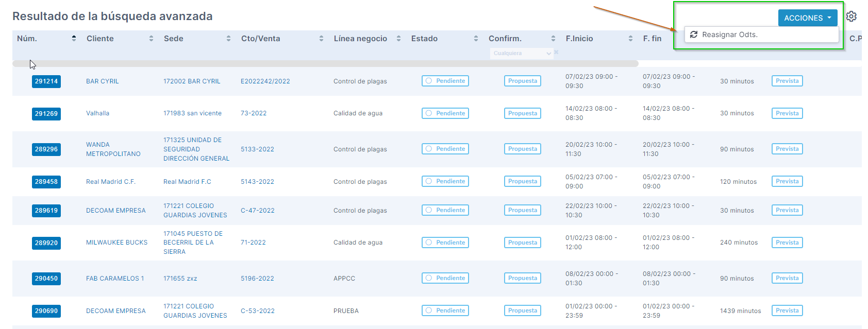
Task: Sort by Sede column sort icon
Action: (228, 39)
